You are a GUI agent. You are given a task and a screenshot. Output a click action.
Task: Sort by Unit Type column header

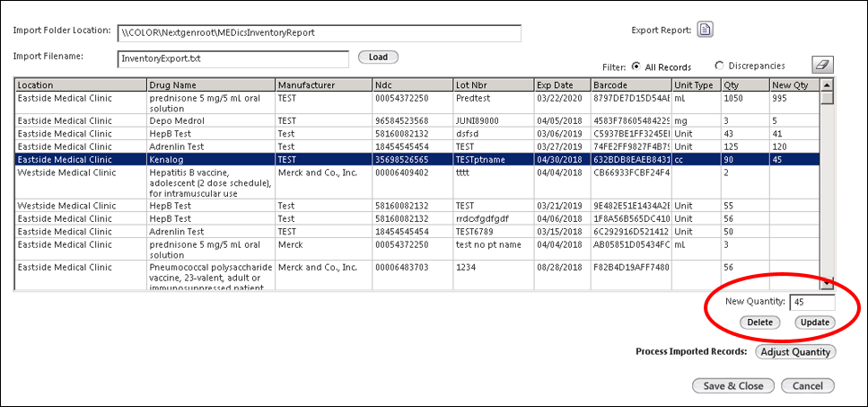point(697,85)
